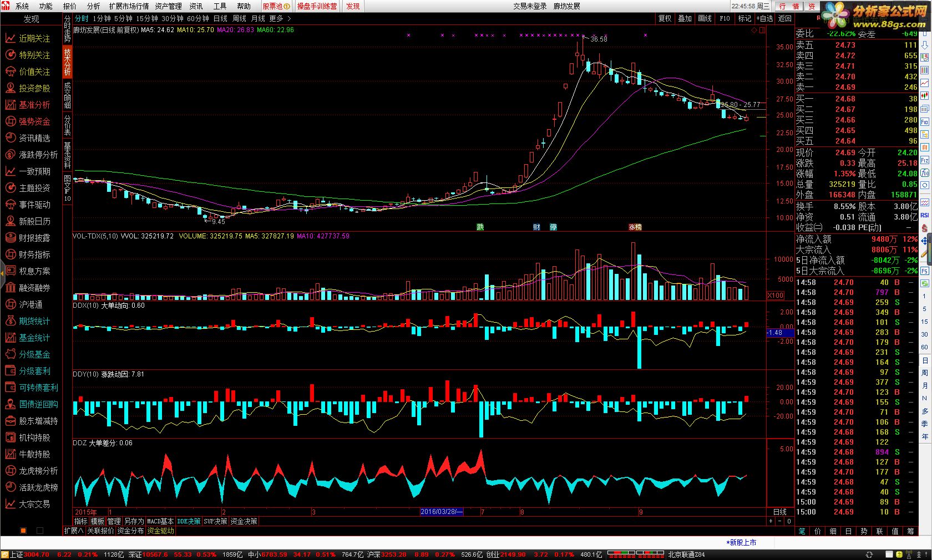Image resolution: width=932 pixels, height=560 pixels.
Task: Click the F12 icon in right toolbar
Action: click(925, 160)
